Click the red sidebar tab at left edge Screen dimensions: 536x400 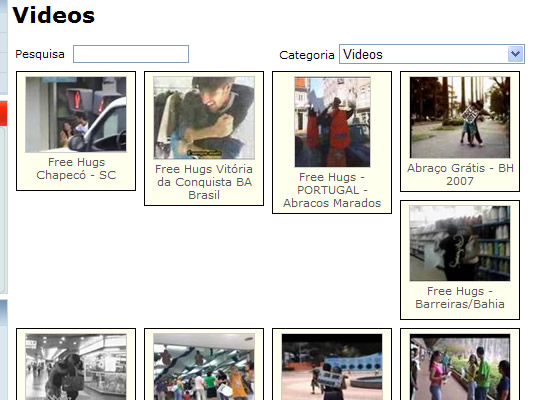pos(3,113)
